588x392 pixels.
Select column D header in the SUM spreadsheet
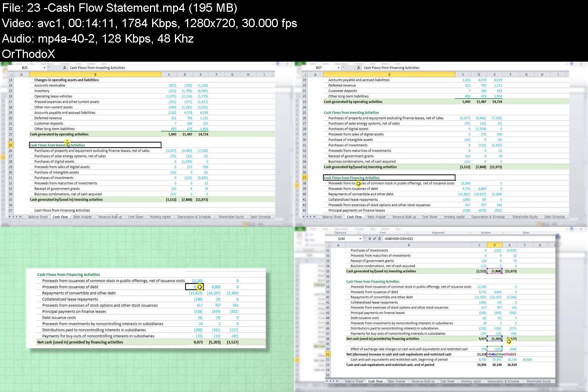pyautogui.click(x=494, y=245)
